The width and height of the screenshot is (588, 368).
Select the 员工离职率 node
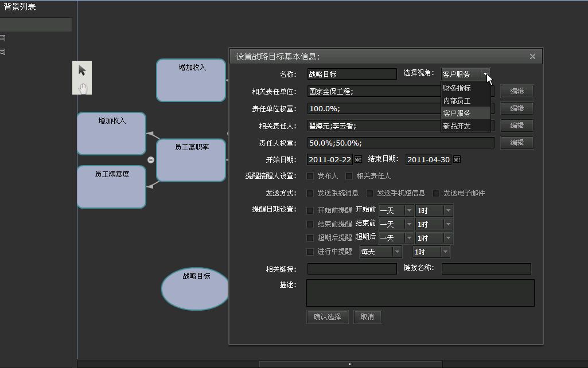click(x=191, y=160)
